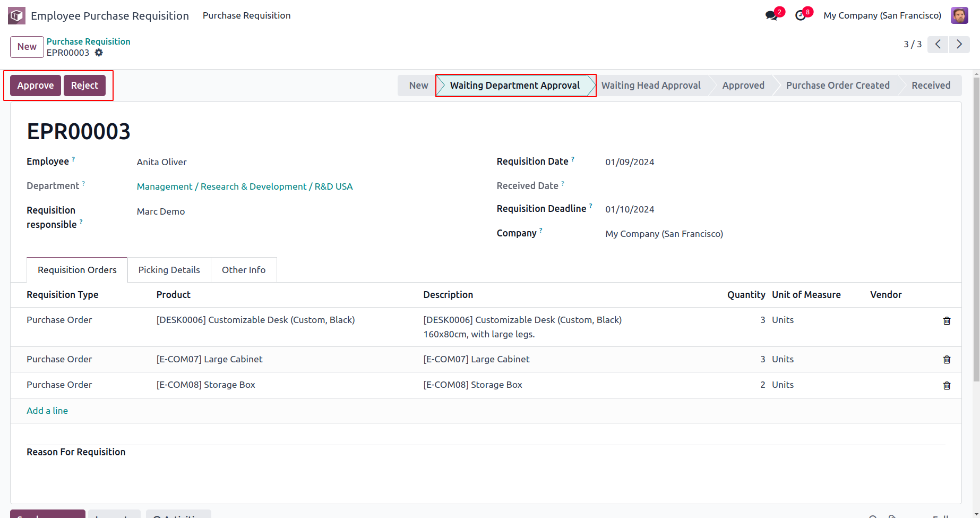Switch to the Picking Details tab
Image resolution: width=980 pixels, height=518 pixels.
tap(169, 270)
